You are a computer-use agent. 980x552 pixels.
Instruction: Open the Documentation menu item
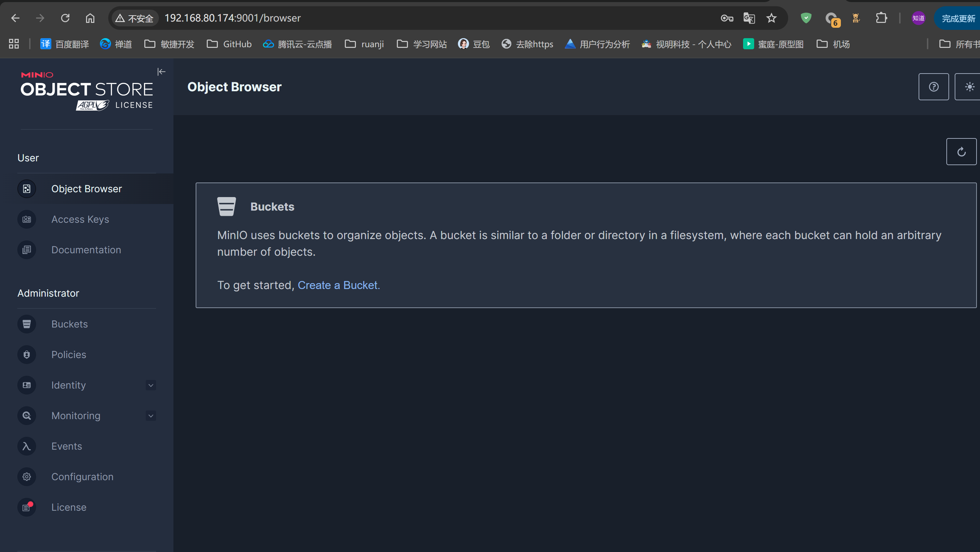pyautogui.click(x=86, y=249)
